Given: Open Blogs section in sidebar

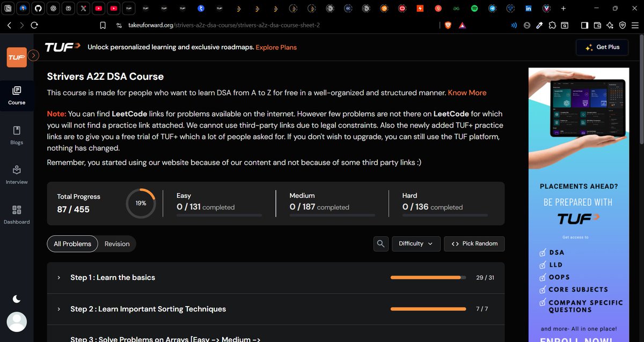Looking at the screenshot, I should coord(17,135).
